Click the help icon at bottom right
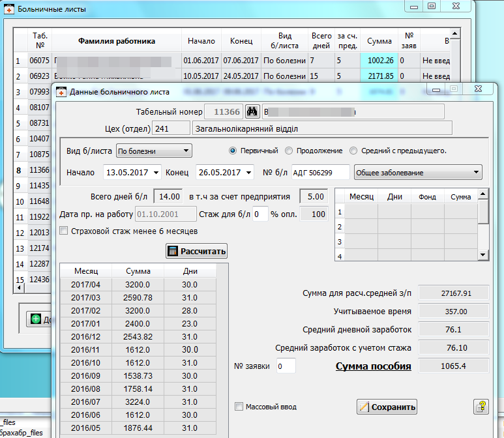The width and height of the screenshot is (504, 438). click(481, 407)
